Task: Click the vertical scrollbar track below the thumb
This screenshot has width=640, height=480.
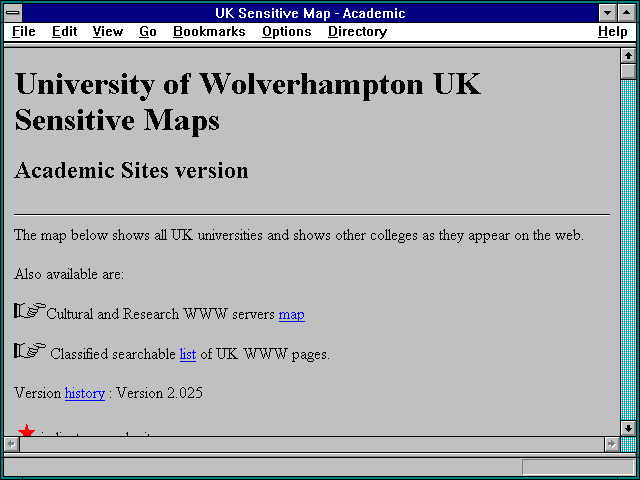Action: 628,250
